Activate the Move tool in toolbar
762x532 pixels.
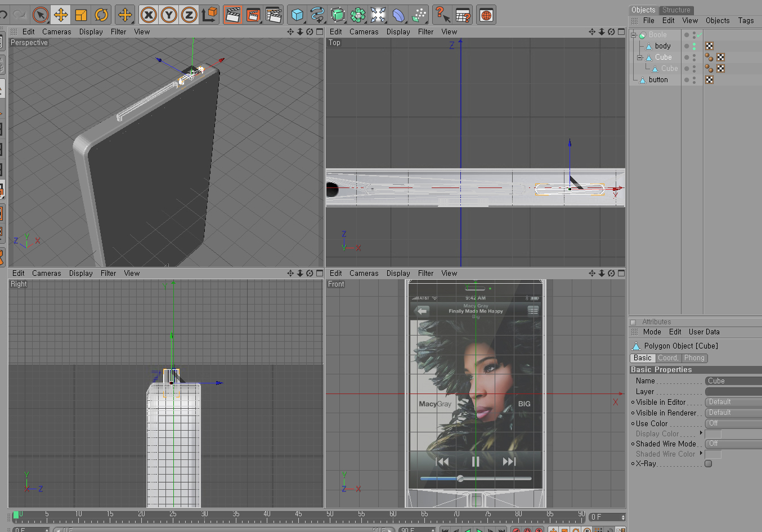pos(61,15)
